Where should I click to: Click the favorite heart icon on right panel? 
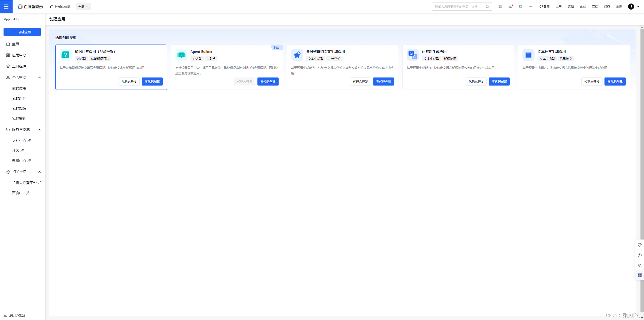click(639, 245)
